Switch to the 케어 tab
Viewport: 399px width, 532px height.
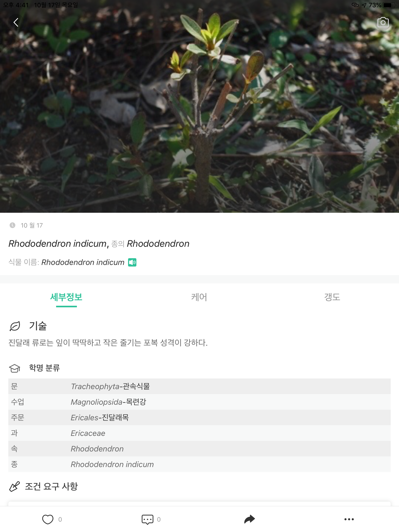[x=199, y=297]
